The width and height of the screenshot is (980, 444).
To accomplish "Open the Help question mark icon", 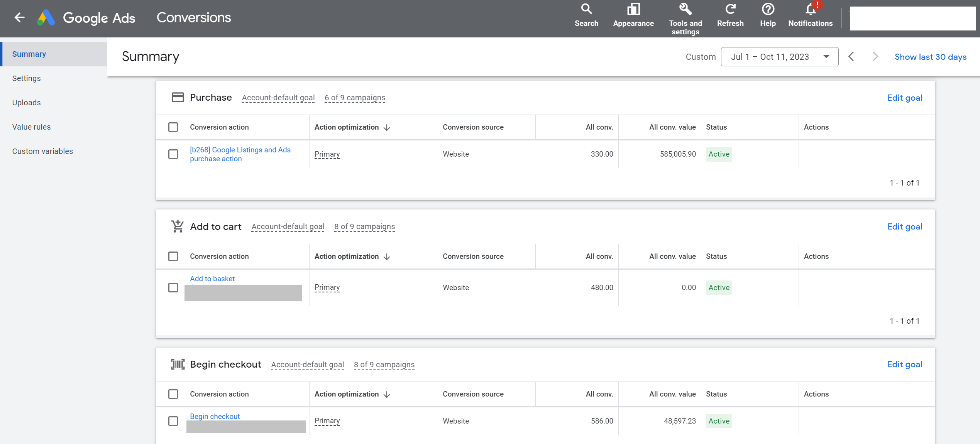I will pyautogui.click(x=768, y=10).
